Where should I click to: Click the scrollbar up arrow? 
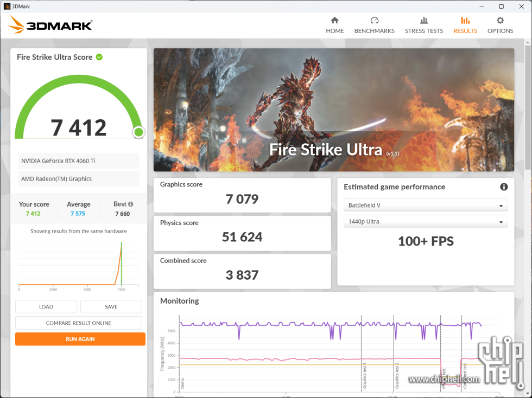pos(528,42)
